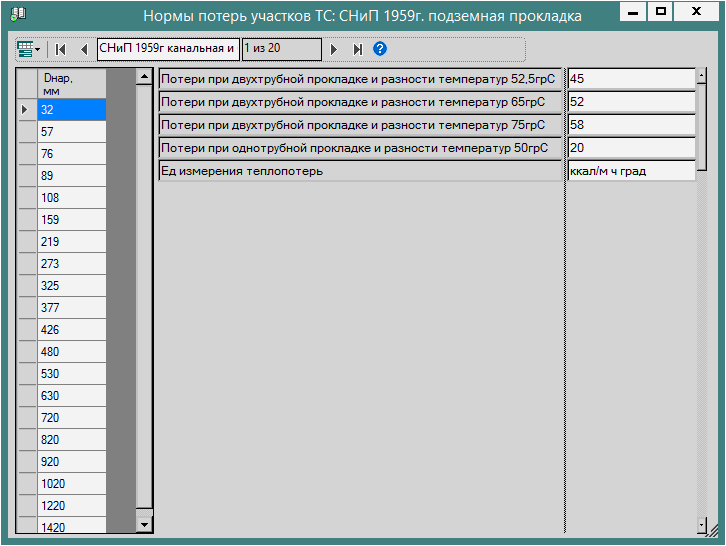The width and height of the screenshot is (726, 546).
Task: Click the СНиП 1959г record name field
Action: (x=167, y=49)
